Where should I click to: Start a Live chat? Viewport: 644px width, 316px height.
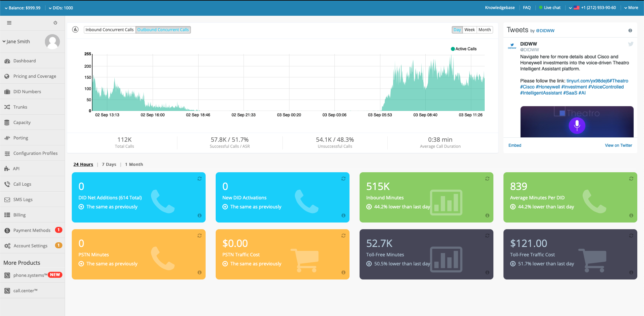pos(550,8)
